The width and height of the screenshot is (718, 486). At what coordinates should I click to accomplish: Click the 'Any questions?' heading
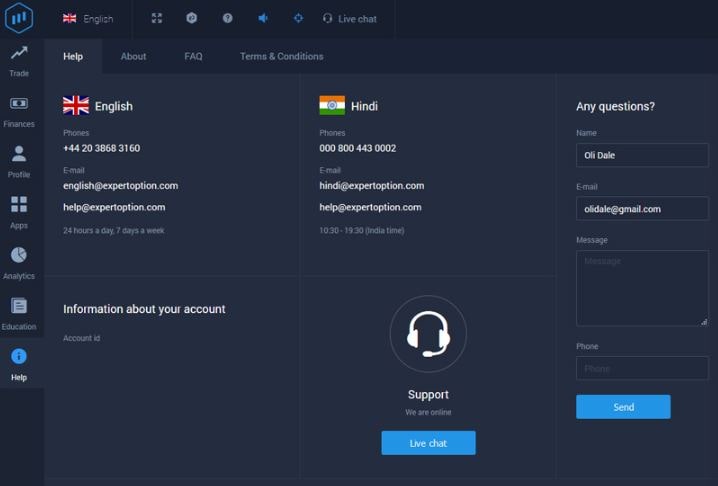click(x=615, y=106)
